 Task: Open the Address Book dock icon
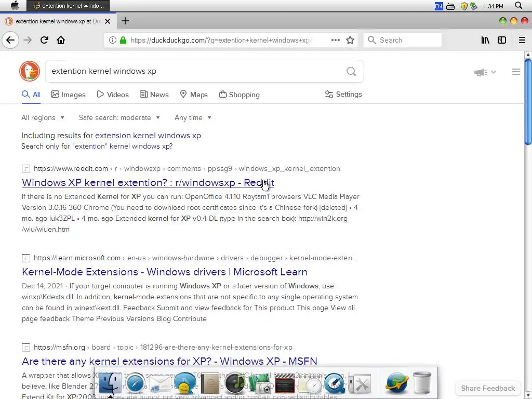[210, 383]
